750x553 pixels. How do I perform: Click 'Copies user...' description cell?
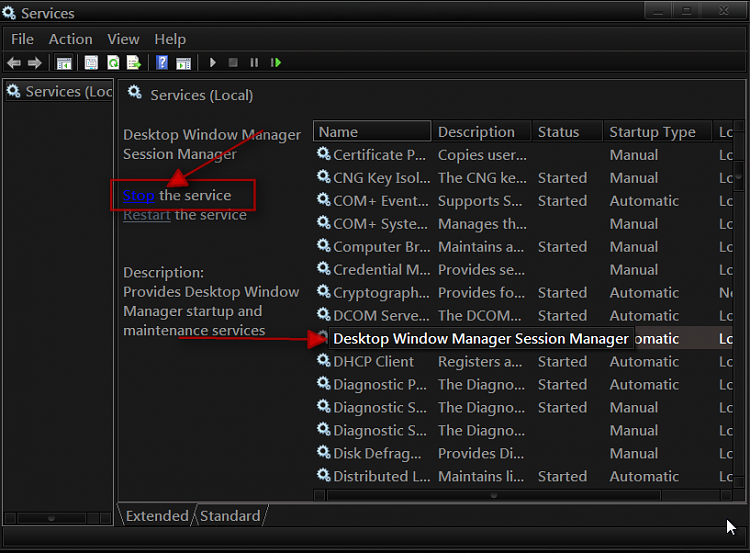coord(482,155)
